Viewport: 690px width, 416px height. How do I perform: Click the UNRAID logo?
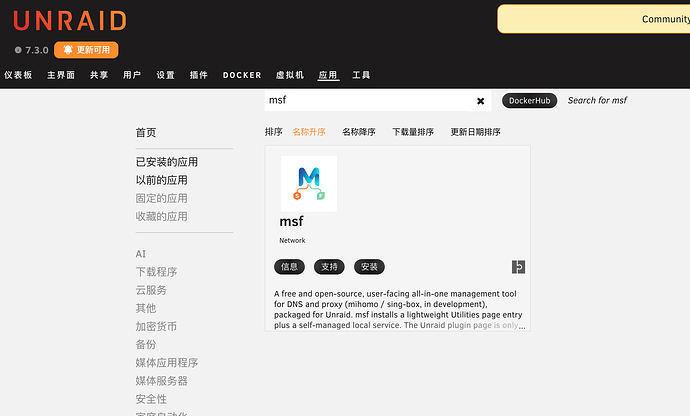tap(70, 21)
